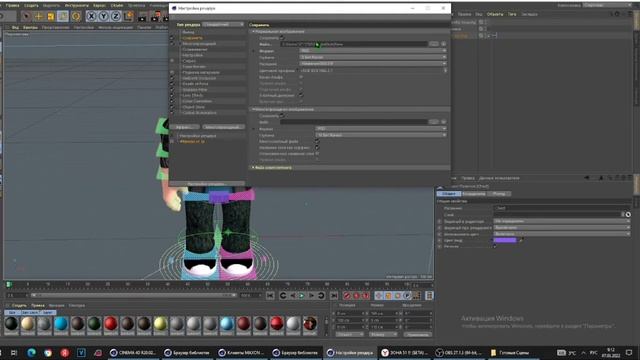Viewport: 640px width, 360px height.
Task: Click the coordinate system cube icon
Action: pyautogui.click(x=129, y=16)
